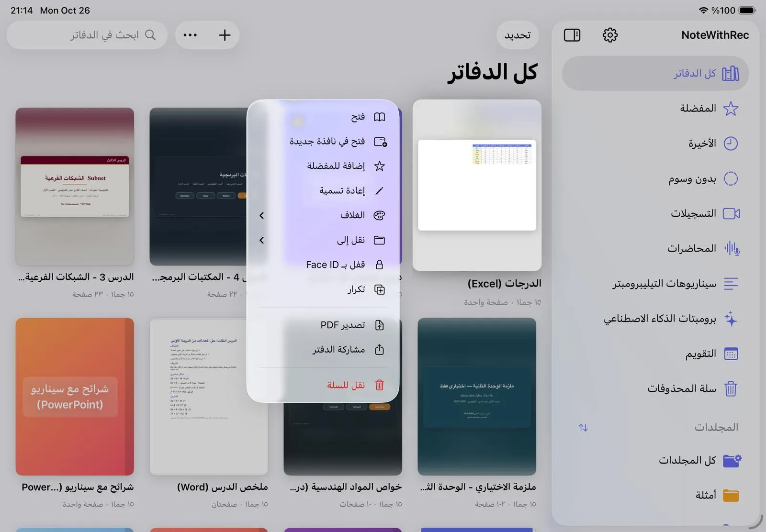Tap the plus button to add notebook
Screen dimensions: 766x532
(x=225, y=35)
